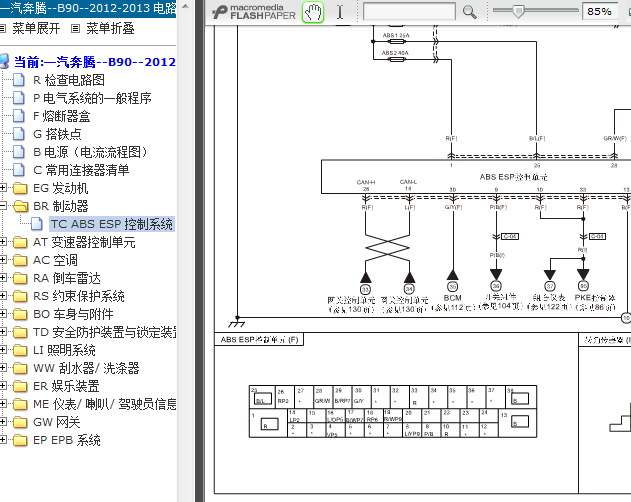The width and height of the screenshot is (631, 502).
Task: Click the WW 刮水器/洗涤器 folder icon
Action: [20, 368]
